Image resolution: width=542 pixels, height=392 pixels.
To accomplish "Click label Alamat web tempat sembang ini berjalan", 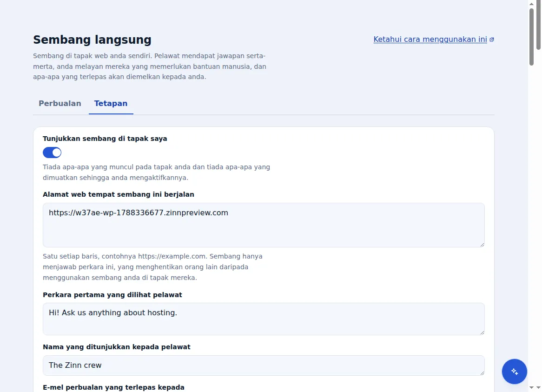I will point(119,194).
